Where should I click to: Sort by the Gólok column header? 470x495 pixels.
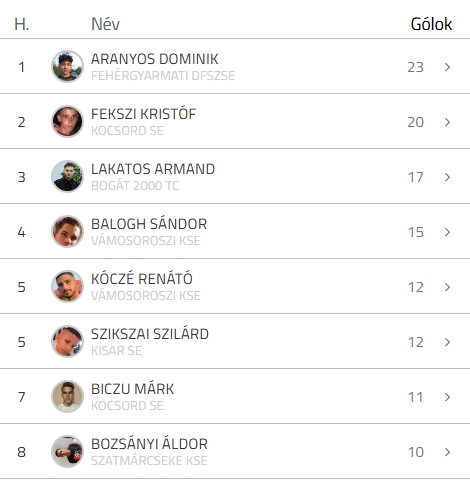pyautogui.click(x=431, y=24)
